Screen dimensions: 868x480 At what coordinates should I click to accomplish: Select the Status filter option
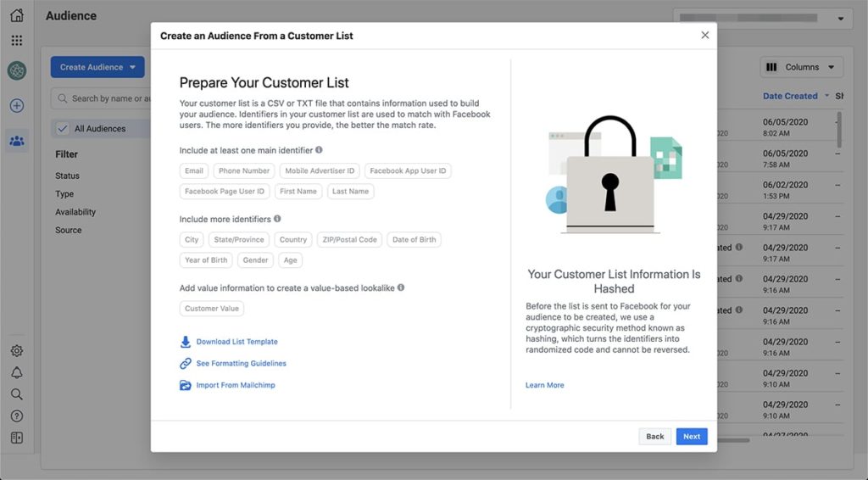(68, 176)
